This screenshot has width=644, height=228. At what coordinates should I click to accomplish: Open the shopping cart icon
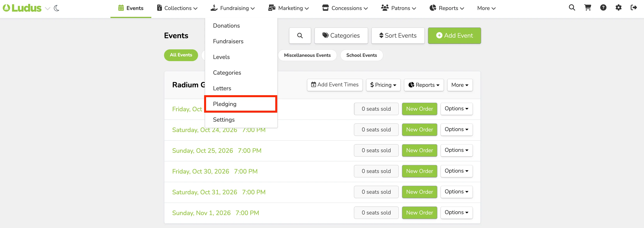click(x=587, y=7)
